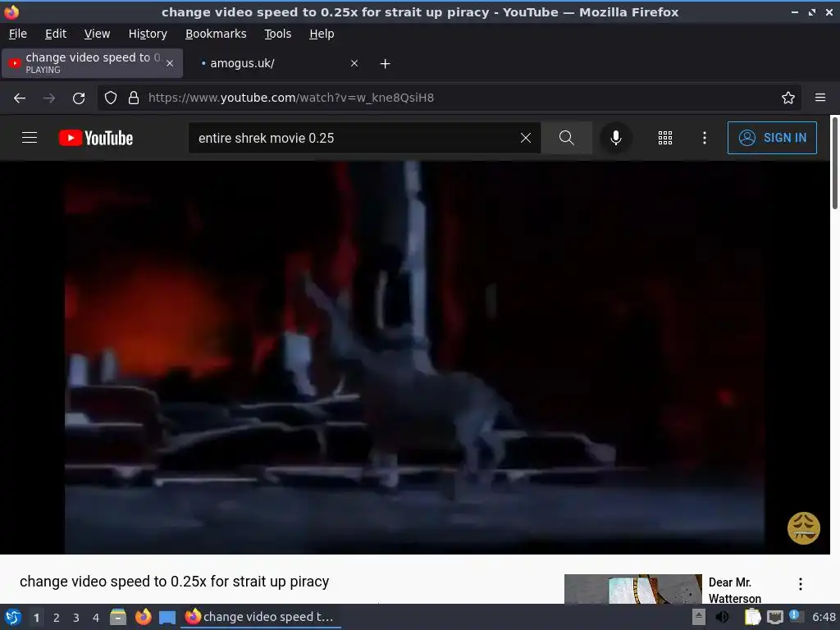Screen dimensions: 840x630
Task: Go to the YouTube home logo
Action: click(96, 138)
